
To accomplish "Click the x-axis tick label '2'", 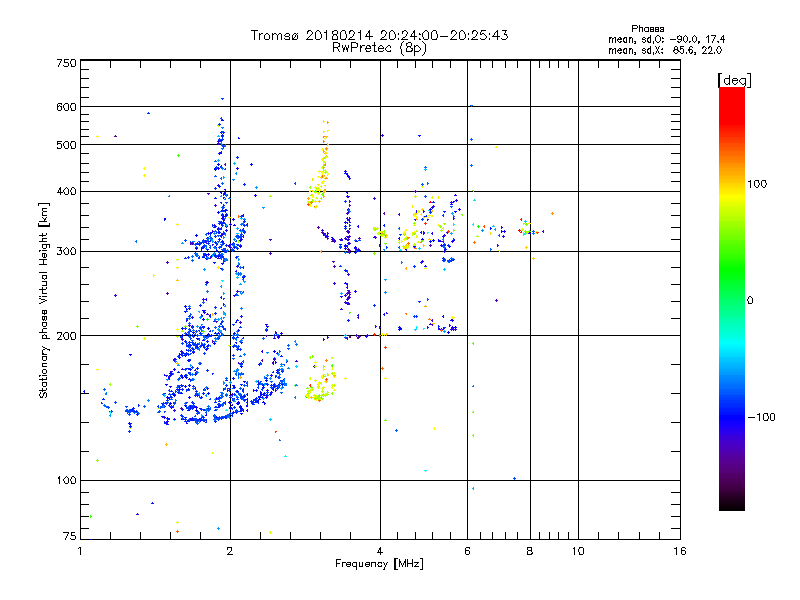I will click(230, 551).
